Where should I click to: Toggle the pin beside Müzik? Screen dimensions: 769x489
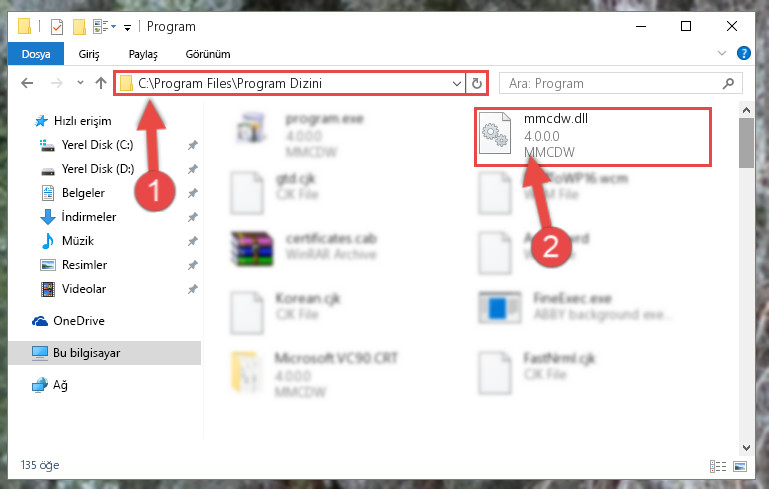(x=192, y=241)
